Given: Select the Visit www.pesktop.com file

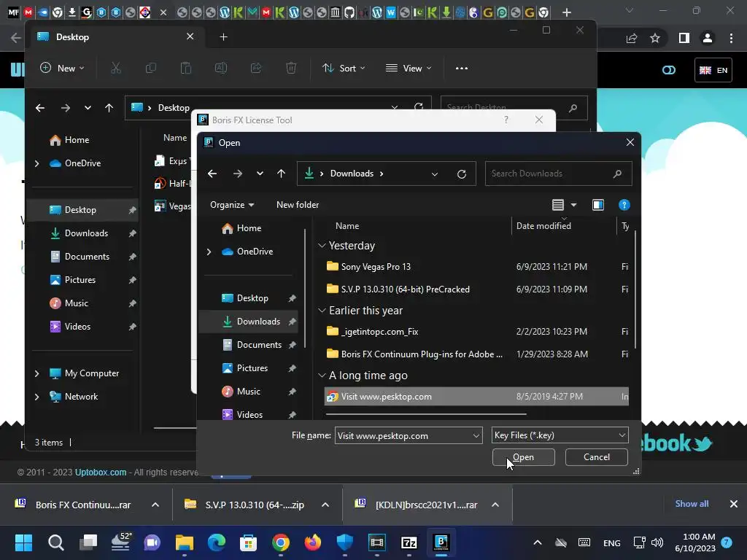Looking at the screenshot, I should click(476, 396).
